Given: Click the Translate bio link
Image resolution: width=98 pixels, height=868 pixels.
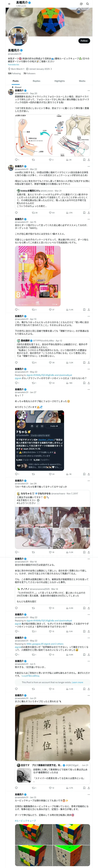Looking at the screenshot, I should pos(14,64).
